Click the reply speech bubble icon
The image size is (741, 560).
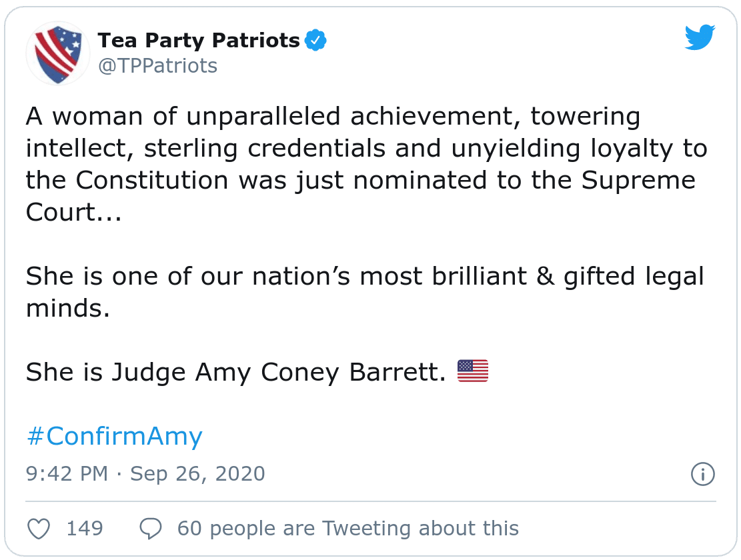pos(151,529)
